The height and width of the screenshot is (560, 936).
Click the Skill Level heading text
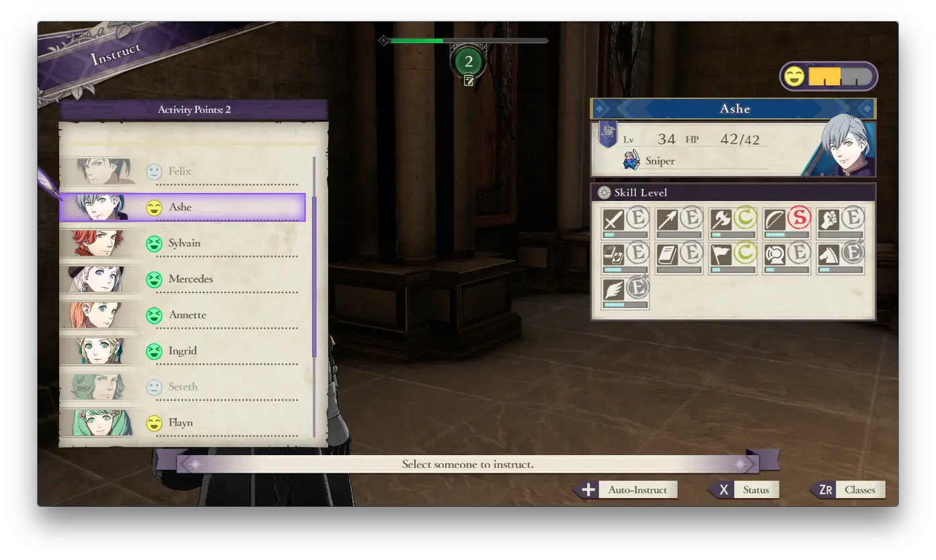(640, 192)
